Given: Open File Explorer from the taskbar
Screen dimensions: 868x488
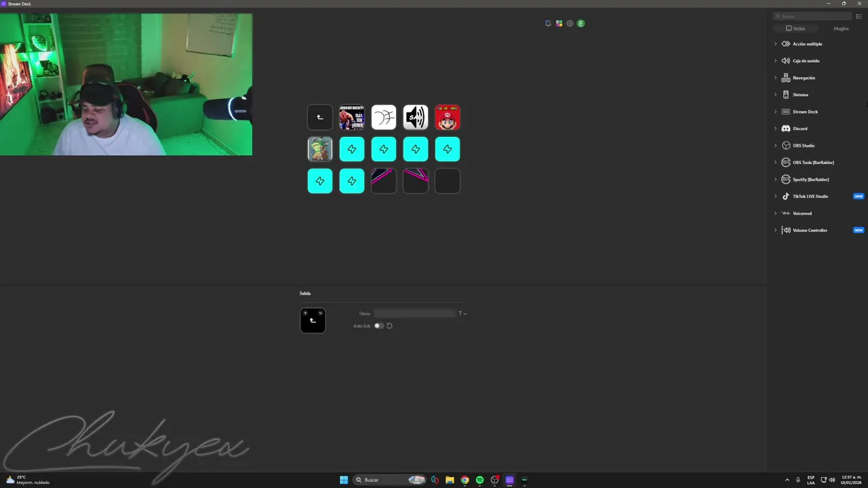Looking at the screenshot, I should [450, 480].
